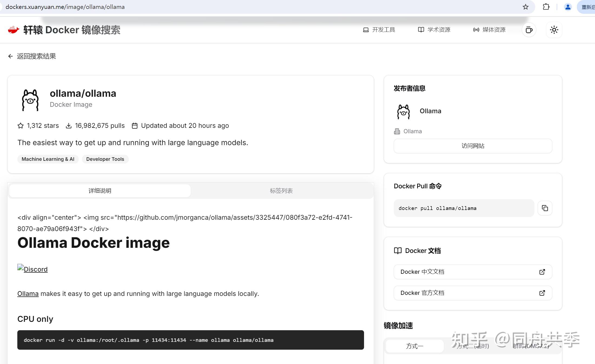Click the back arrow beside 返回搜索结果
The width and height of the screenshot is (595, 364).
[x=10, y=56]
